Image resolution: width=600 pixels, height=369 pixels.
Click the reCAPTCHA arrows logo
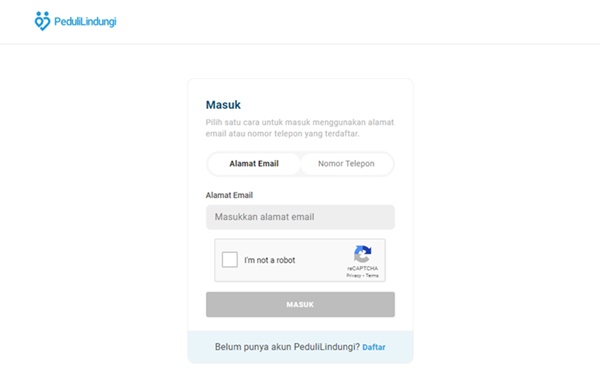pyautogui.click(x=362, y=254)
